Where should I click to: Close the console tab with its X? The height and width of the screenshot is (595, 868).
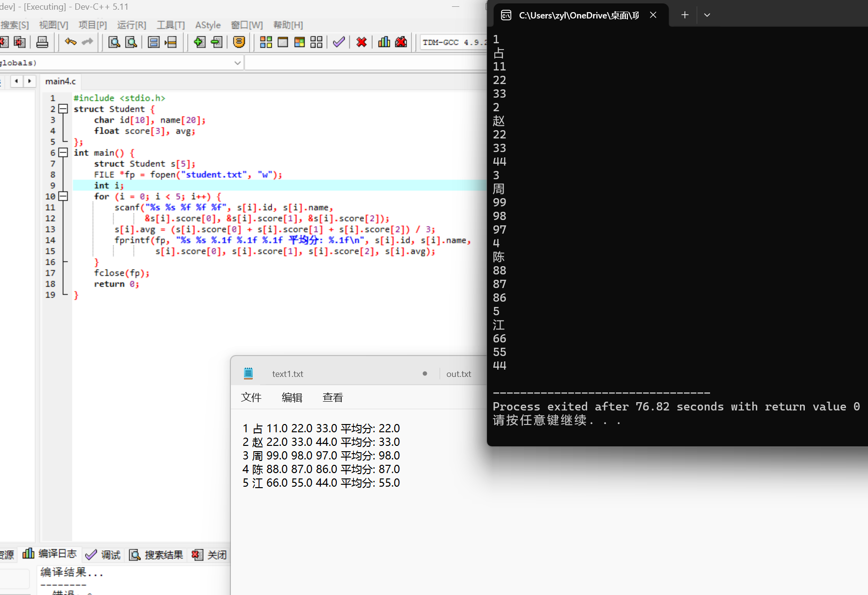point(653,15)
